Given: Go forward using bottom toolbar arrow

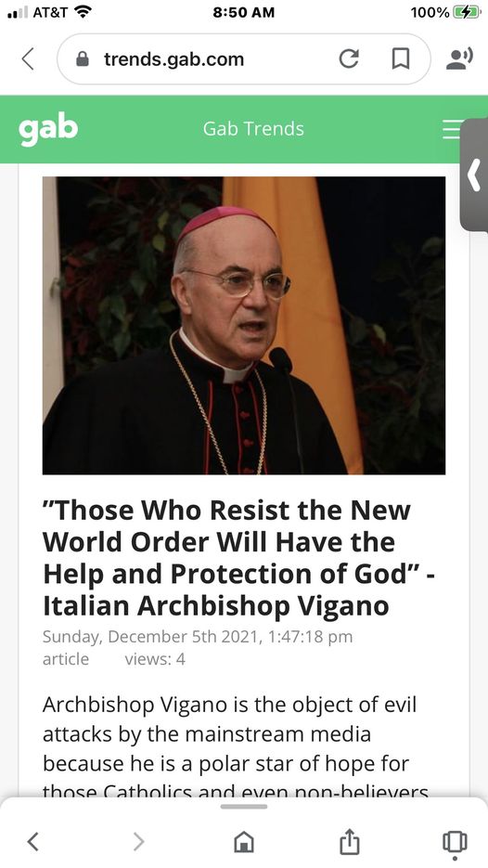Looking at the screenshot, I should pos(138,841).
